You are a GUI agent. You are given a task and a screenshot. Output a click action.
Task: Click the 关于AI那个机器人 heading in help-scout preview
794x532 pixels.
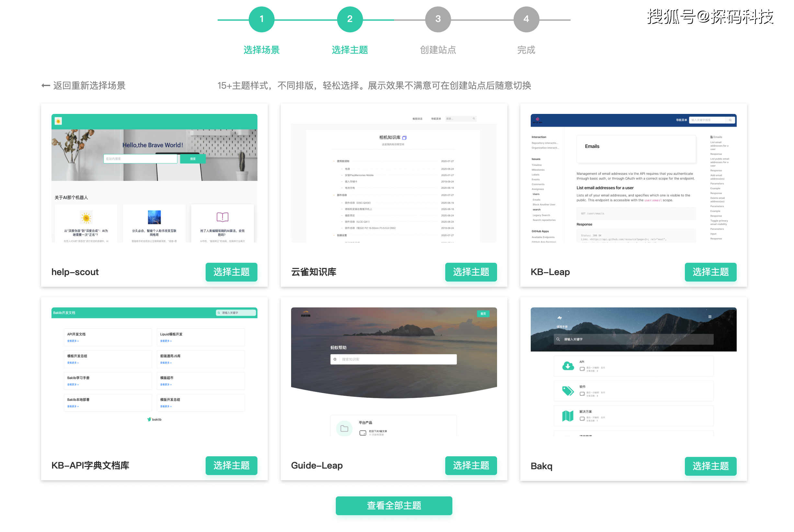pos(71,197)
